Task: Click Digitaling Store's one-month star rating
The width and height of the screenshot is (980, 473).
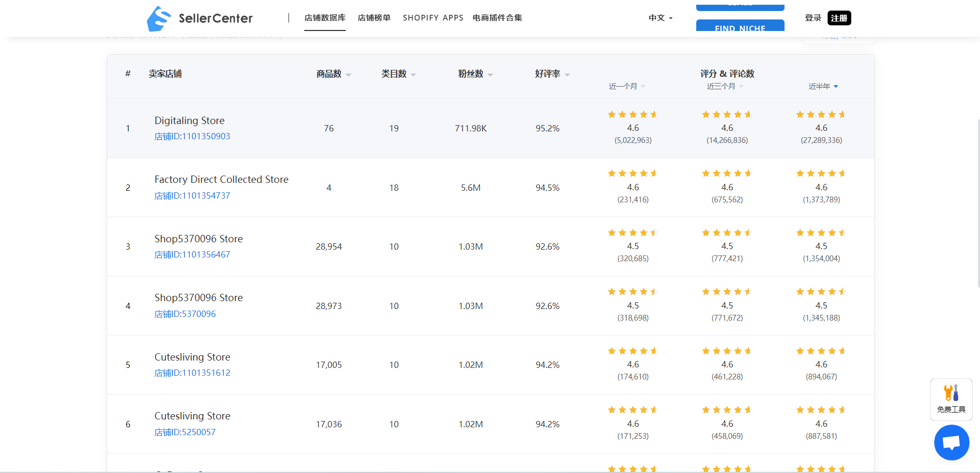Action: 633,115
